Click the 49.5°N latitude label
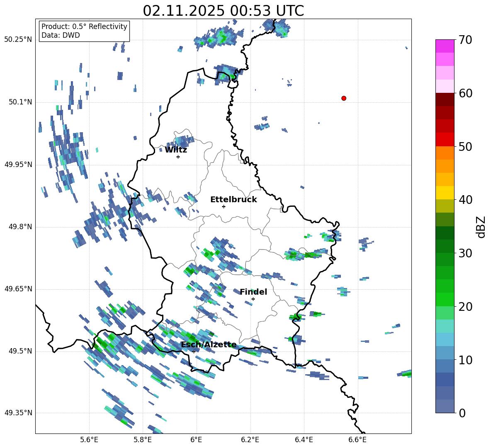Image resolution: width=491 pixels, height=448 pixels. pyautogui.click(x=20, y=351)
